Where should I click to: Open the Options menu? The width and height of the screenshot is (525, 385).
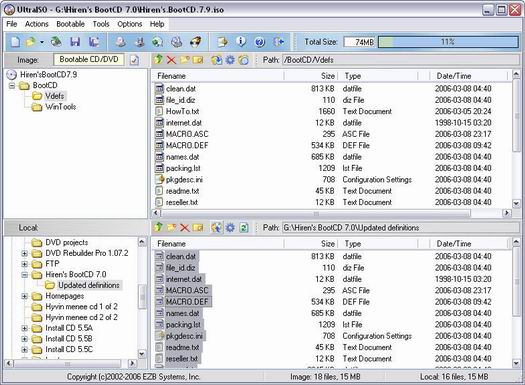130,24
